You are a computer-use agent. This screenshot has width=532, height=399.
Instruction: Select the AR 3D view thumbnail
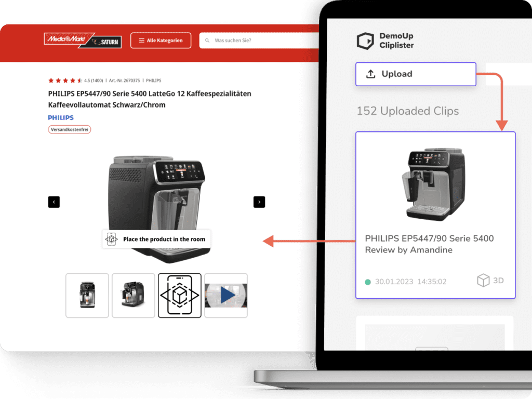(179, 295)
